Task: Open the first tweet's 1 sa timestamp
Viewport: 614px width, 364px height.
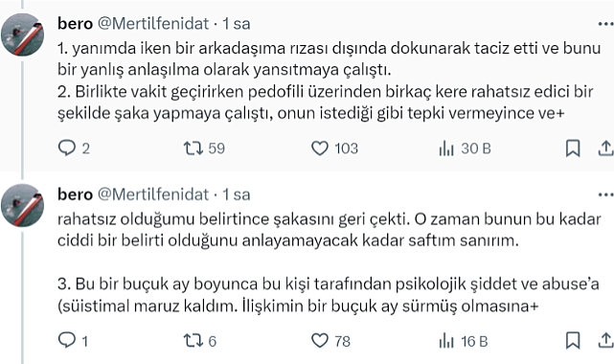Action: (x=237, y=24)
